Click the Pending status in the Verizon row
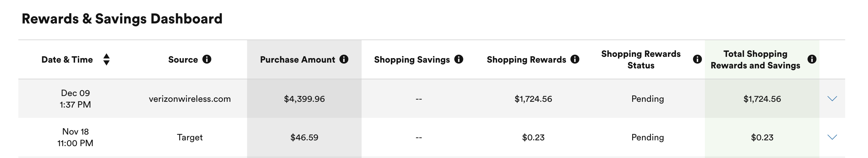This screenshot has width=868, height=158. click(x=647, y=99)
